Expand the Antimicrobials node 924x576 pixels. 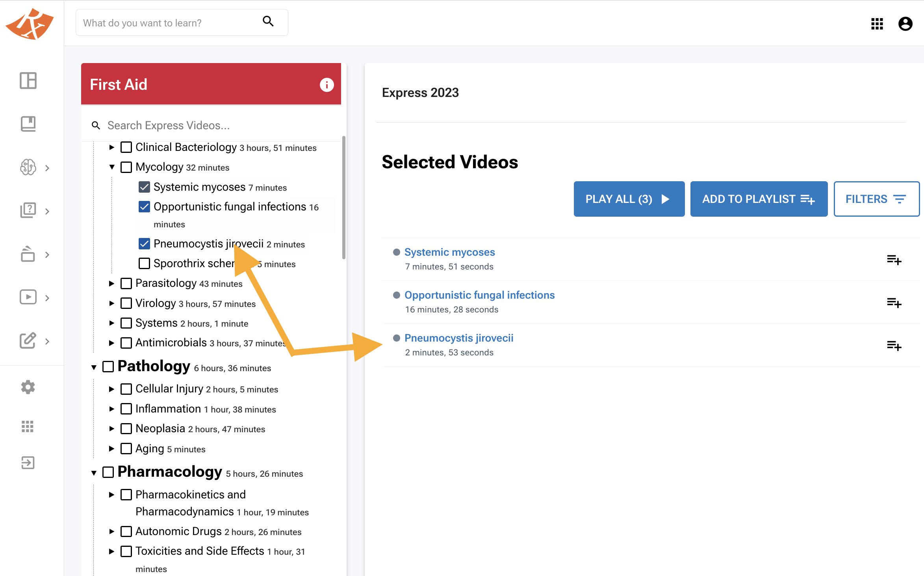112,343
